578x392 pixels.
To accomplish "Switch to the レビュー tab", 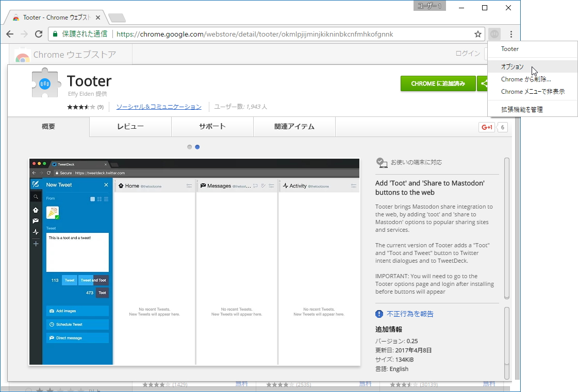I will pyautogui.click(x=130, y=127).
